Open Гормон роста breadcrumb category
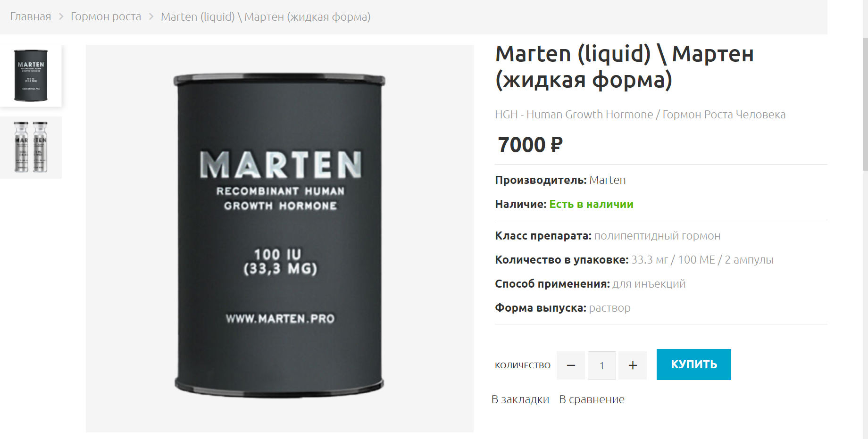This screenshot has height=439, width=868. coord(106,17)
